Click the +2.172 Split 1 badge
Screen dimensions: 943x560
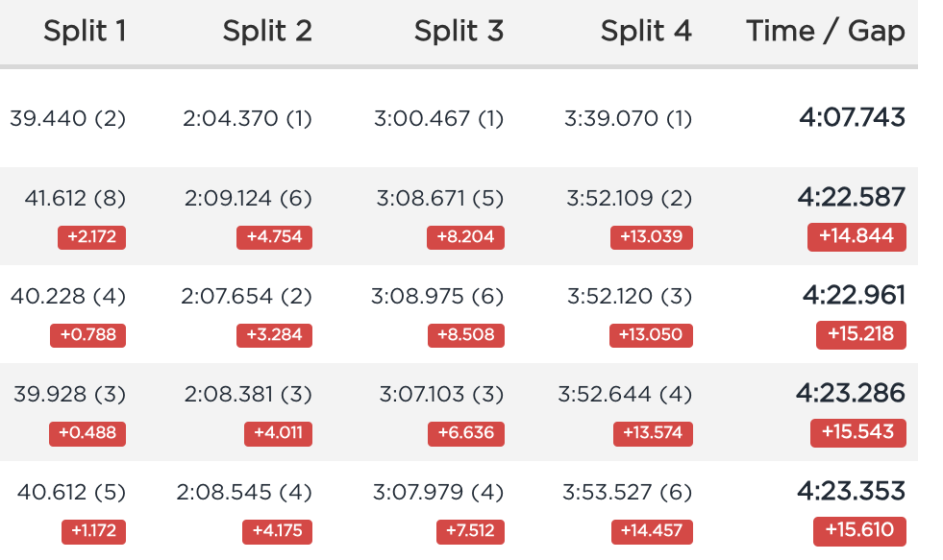[x=91, y=237]
